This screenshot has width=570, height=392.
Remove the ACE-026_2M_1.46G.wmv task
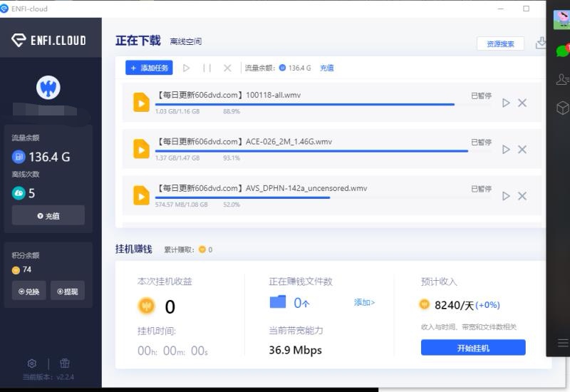(x=522, y=150)
